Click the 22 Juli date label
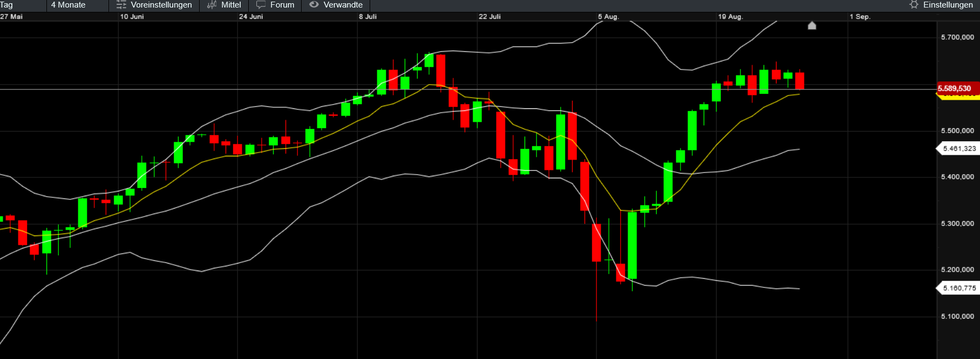 (x=490, y=17)
